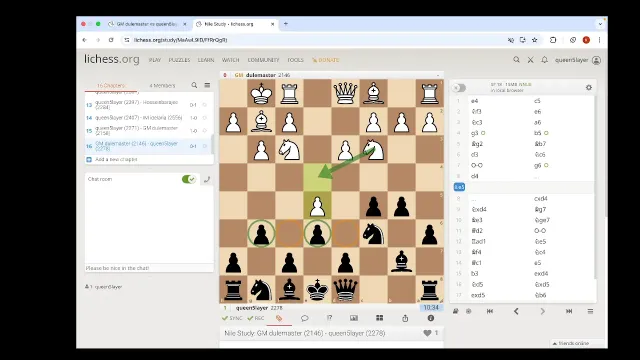Open practice with computer target icon
Viewport: 640px width, 360px height.
[469, 311]
